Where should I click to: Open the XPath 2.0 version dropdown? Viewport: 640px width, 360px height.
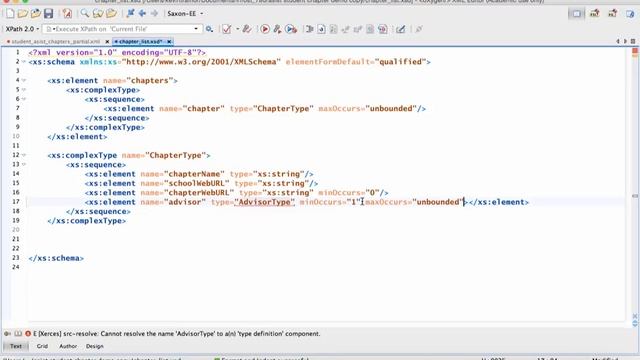click(x=22, y=29)
